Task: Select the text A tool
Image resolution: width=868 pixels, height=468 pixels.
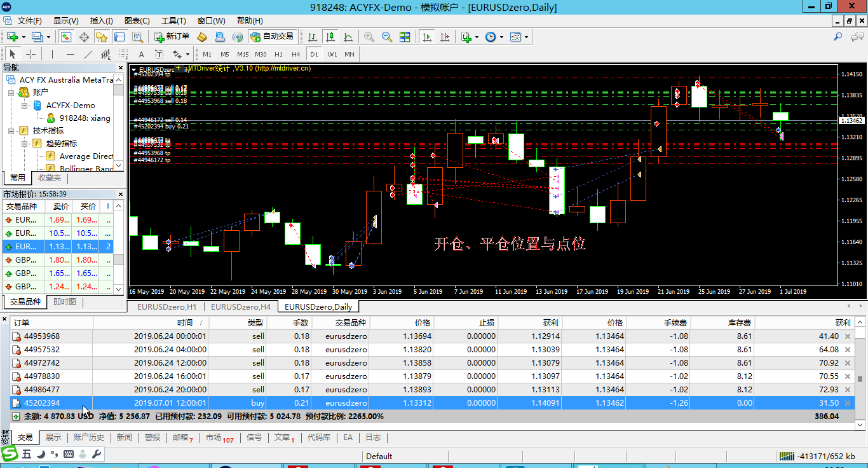Action: click(141, 54)
